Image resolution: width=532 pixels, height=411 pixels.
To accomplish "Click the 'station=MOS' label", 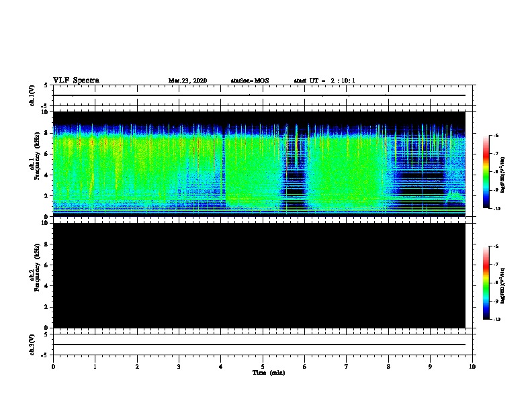I will pos(250,81).
